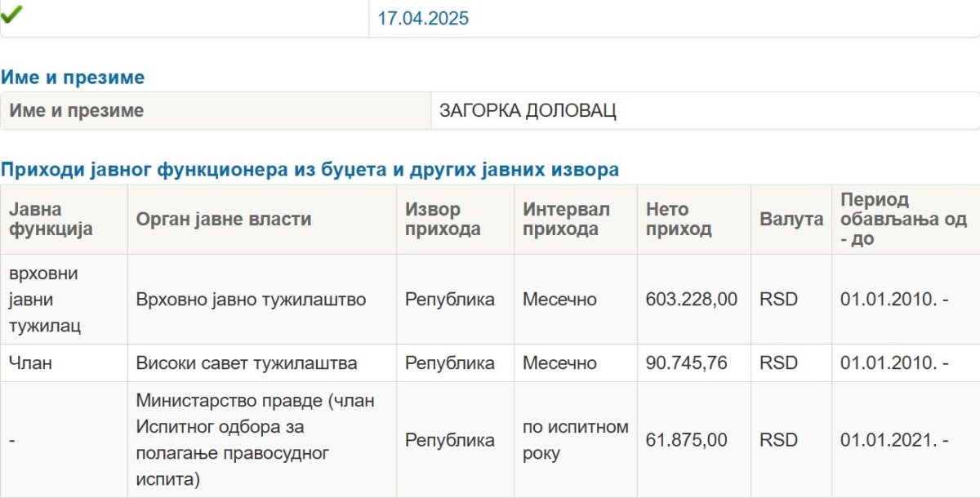This screenshot has width=980, height=498.
Task: Click the "Орган јавне власти" column header
Action: pos(223,220)
